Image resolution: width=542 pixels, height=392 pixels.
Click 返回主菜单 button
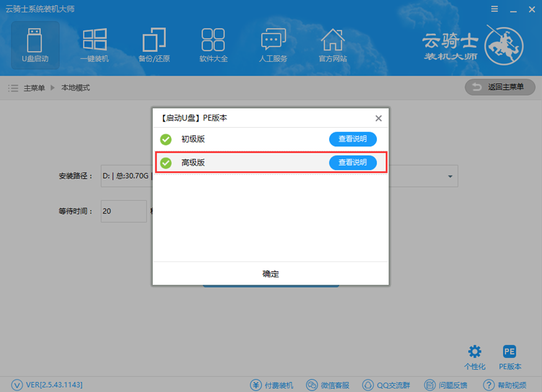[x=500, y=87]
